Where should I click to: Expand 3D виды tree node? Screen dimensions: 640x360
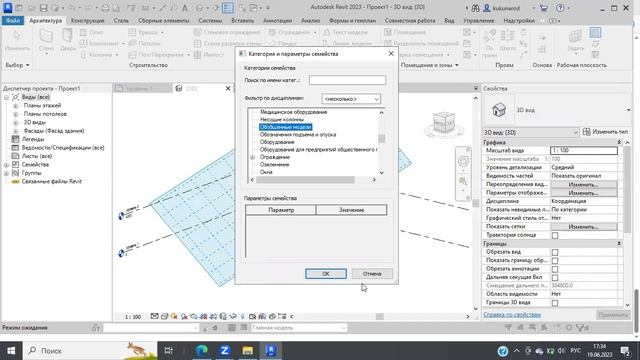coord(16,122)
